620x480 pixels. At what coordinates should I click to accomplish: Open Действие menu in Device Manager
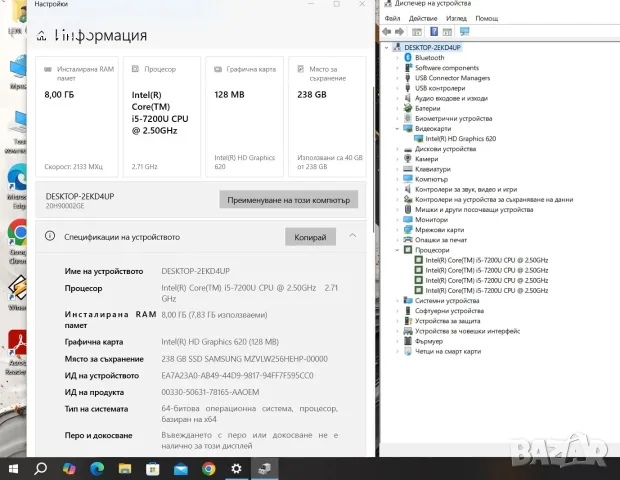(423, 18)
